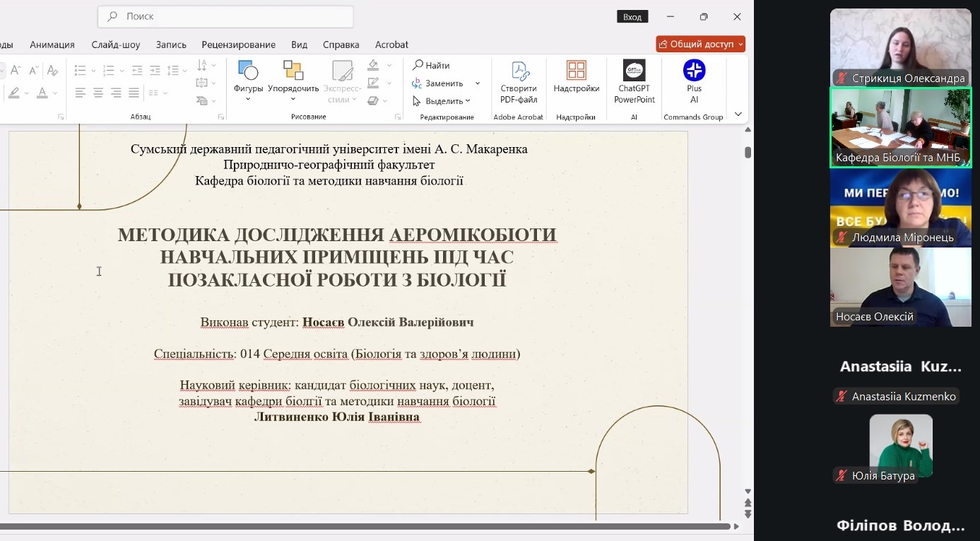Open the Plus AI add-in

(x=694, y=71)
